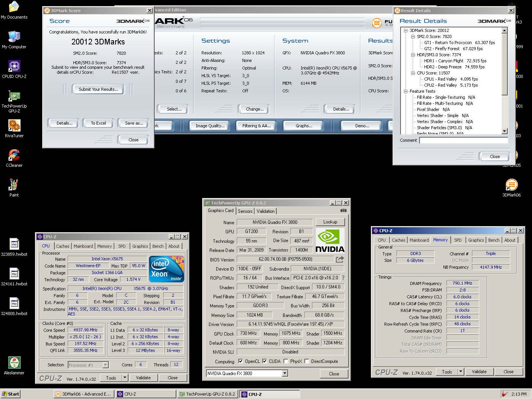Click system tray icon next to clock
The image size is (532, 399).
(505, 394)
